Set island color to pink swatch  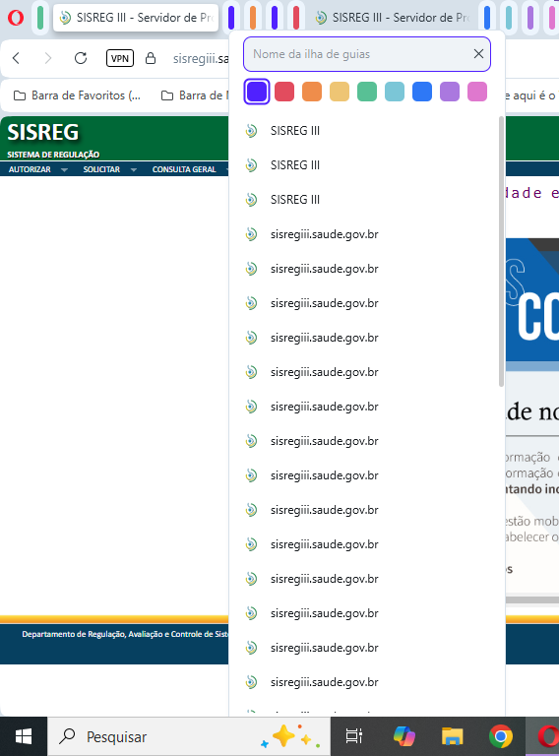click(477, 92)
